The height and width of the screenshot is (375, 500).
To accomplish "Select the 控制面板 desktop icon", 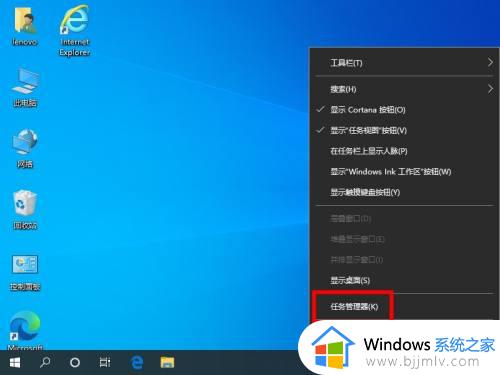I will tap(25, 272).
